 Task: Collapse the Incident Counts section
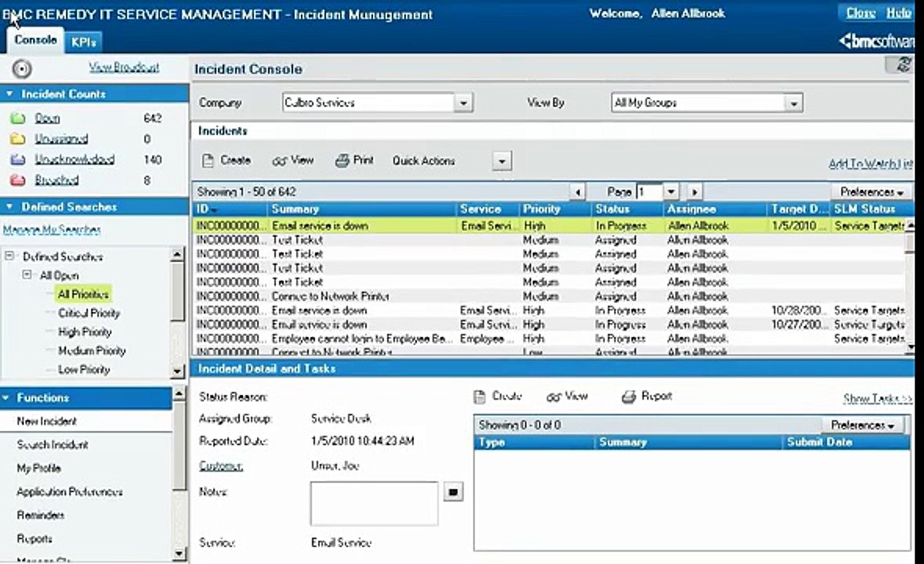click(9, 94)
